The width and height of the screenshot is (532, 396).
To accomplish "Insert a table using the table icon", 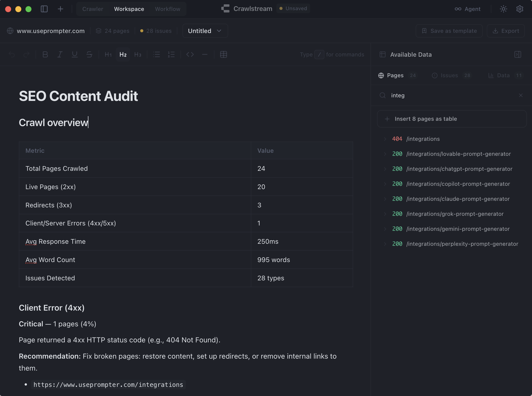I will [223, 54].
